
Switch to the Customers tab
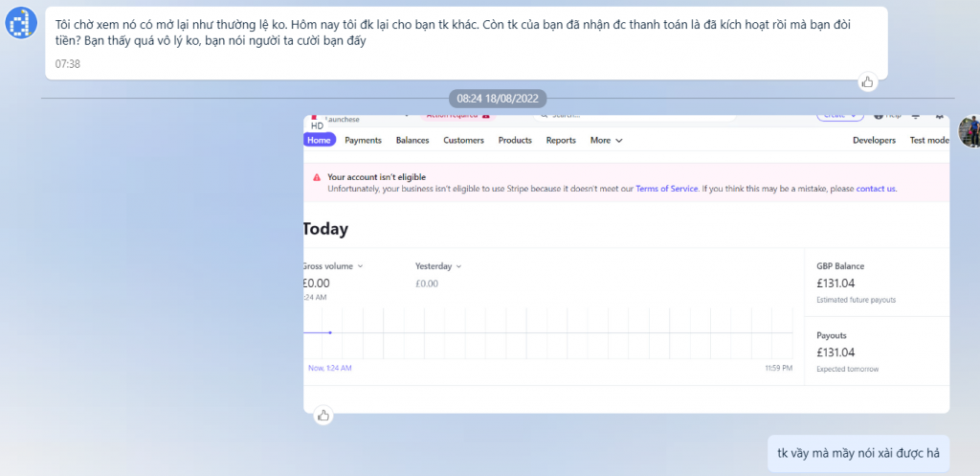tap(463, 140)
